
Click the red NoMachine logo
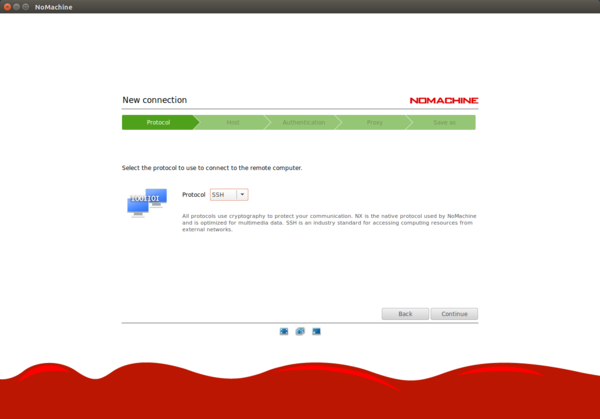[x=443, y=100]
